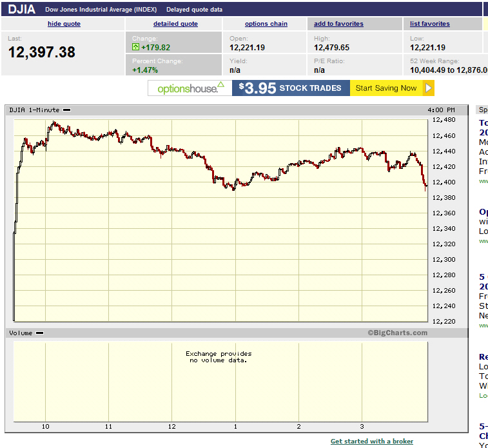Image resolution: width=488 pixels, height=448 pixels.
Task: Click the DJIA 1-Minute legend marker
Action: click(66, 110)
